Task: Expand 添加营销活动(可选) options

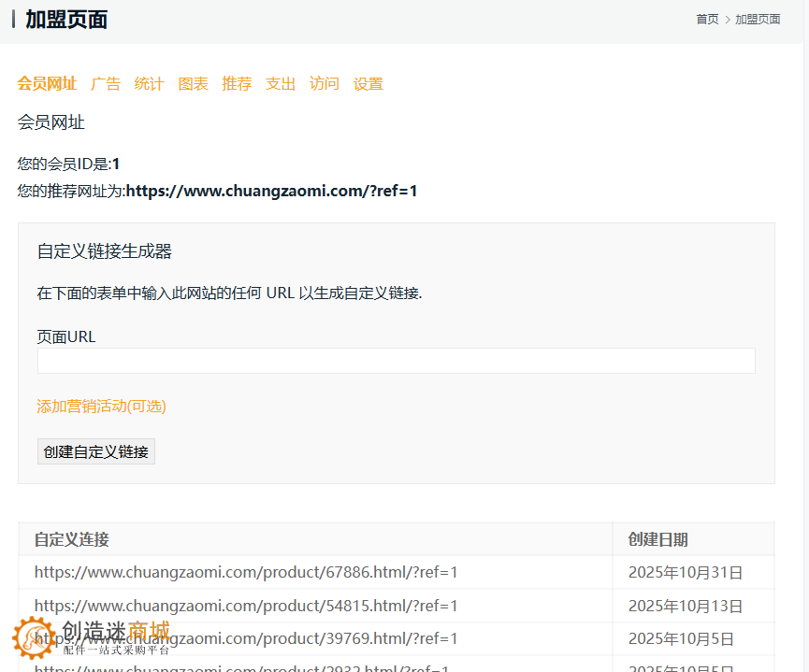Action: click(x=101, y=406)
